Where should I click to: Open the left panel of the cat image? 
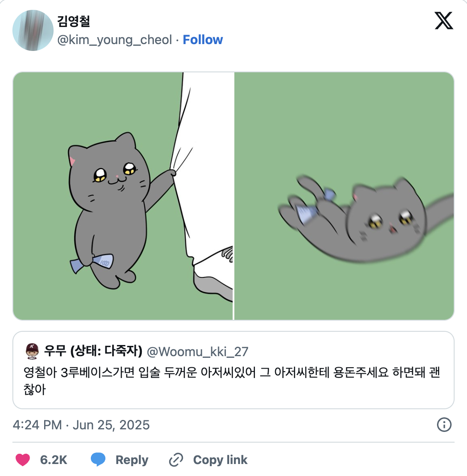pyautogui.click(x=123, y=195)
